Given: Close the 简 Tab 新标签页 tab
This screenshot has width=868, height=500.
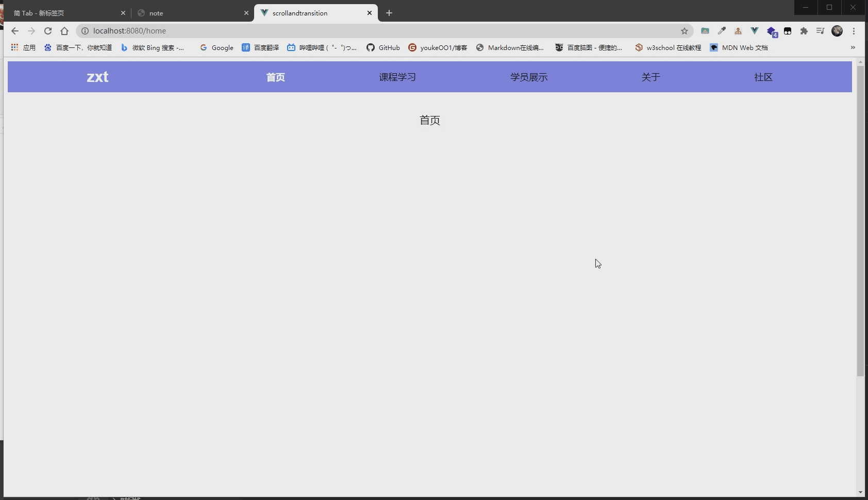Looking at the screenshot, I should coord(123,13).
